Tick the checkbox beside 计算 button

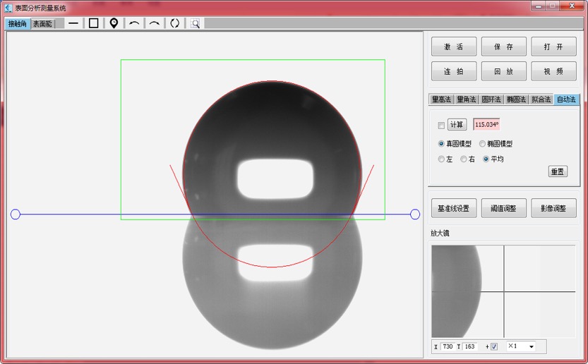tap(441, 126)
